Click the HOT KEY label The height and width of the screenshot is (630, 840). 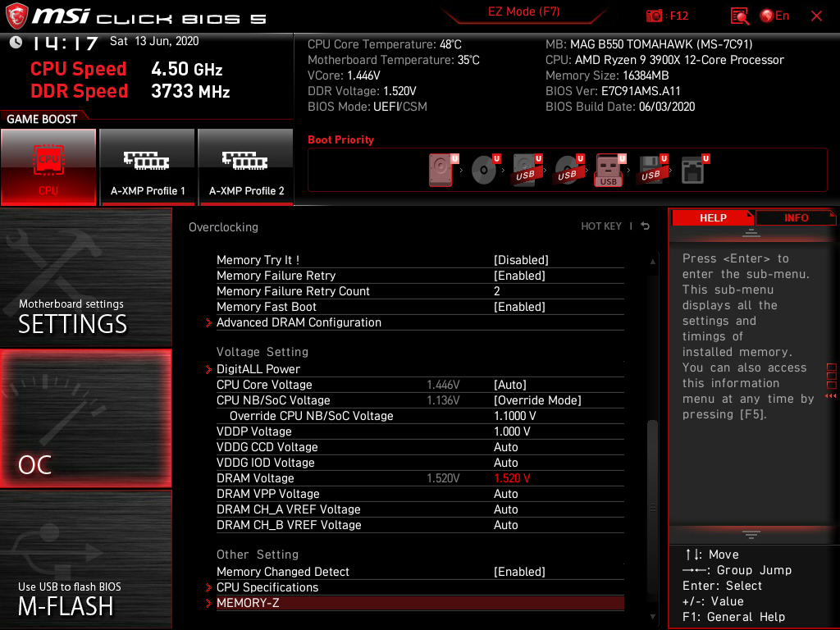click(x=601, y=226)
